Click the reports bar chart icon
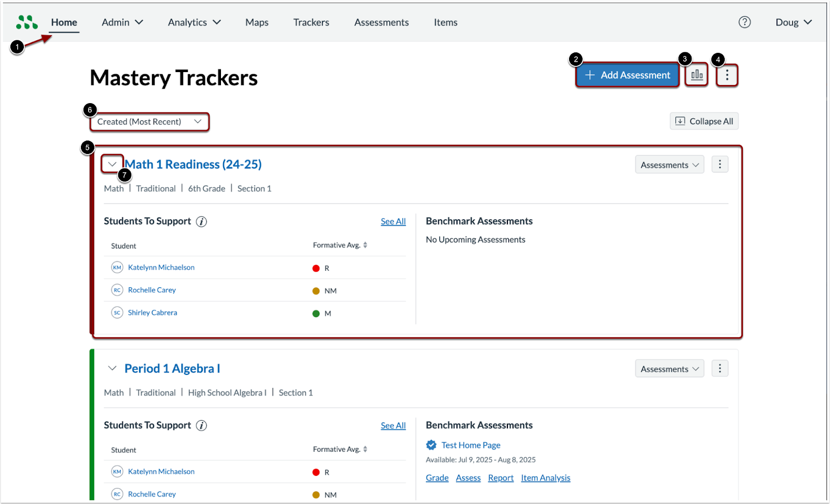This screenshot has width=830, height=504. pos(696,75)
